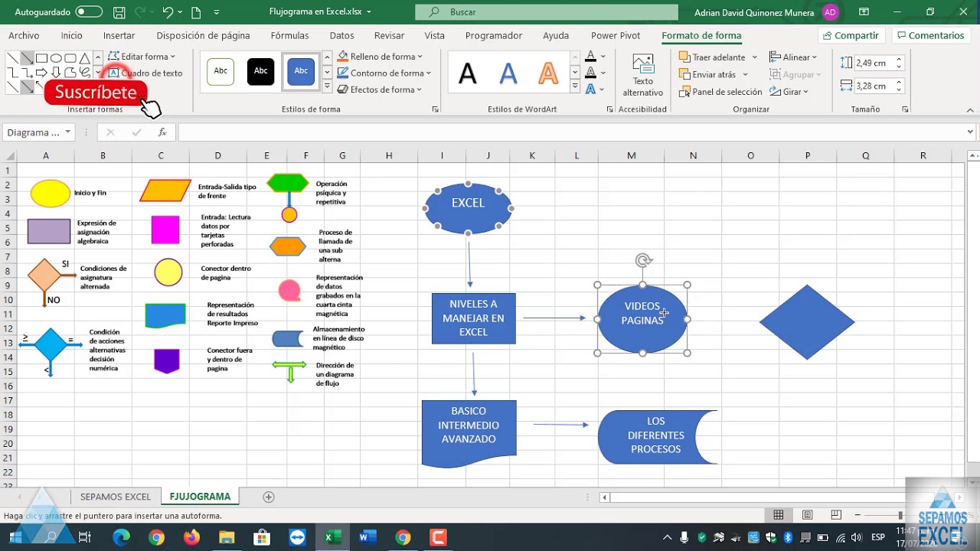Select the right arrow shape in the gallery
This screenshot has width=980, height=551.
(41, 72)
